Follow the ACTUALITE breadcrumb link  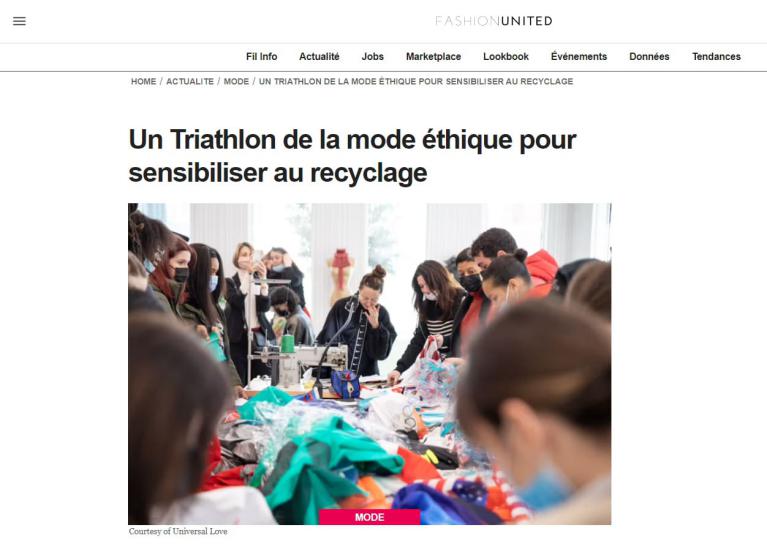(x=190, y=81)
